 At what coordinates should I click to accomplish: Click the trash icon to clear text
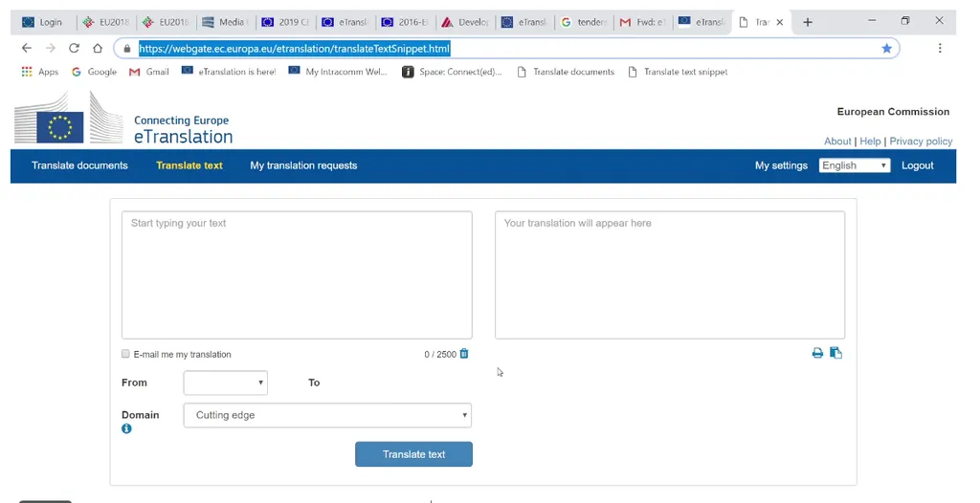pyautogui.click(x=464, y=354)
